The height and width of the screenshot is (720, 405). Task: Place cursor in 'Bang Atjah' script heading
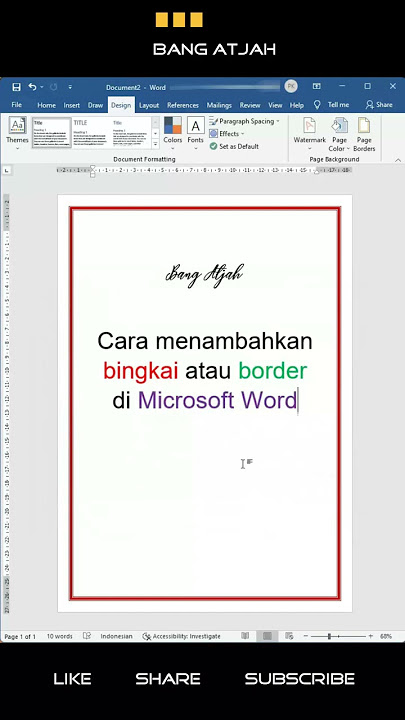(x=204, y=276)
